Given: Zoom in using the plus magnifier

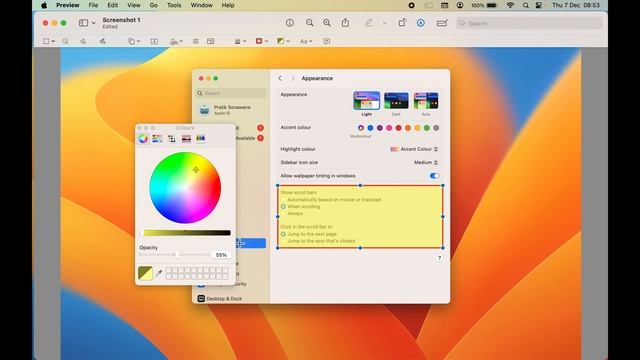Looking at the screenshot, I should [327, 23].
